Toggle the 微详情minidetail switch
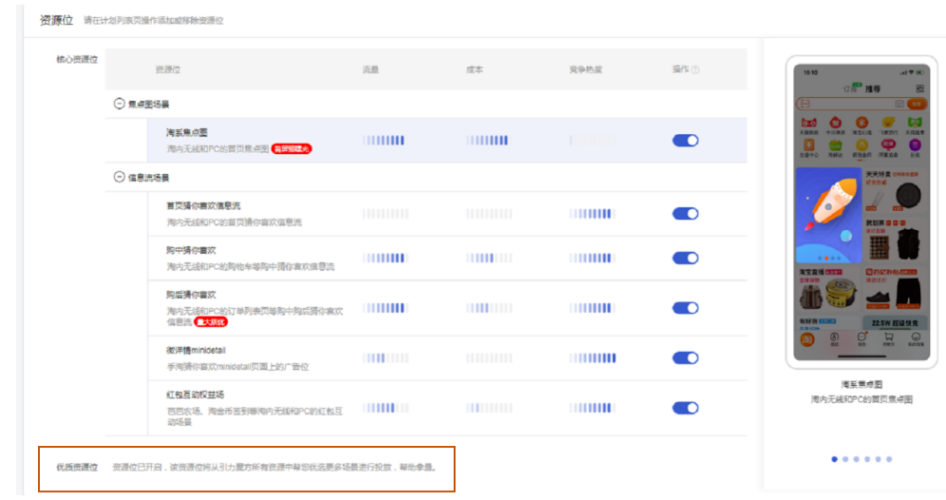The height and width of the screenshot is (500, 946). (x=685, y=358)
